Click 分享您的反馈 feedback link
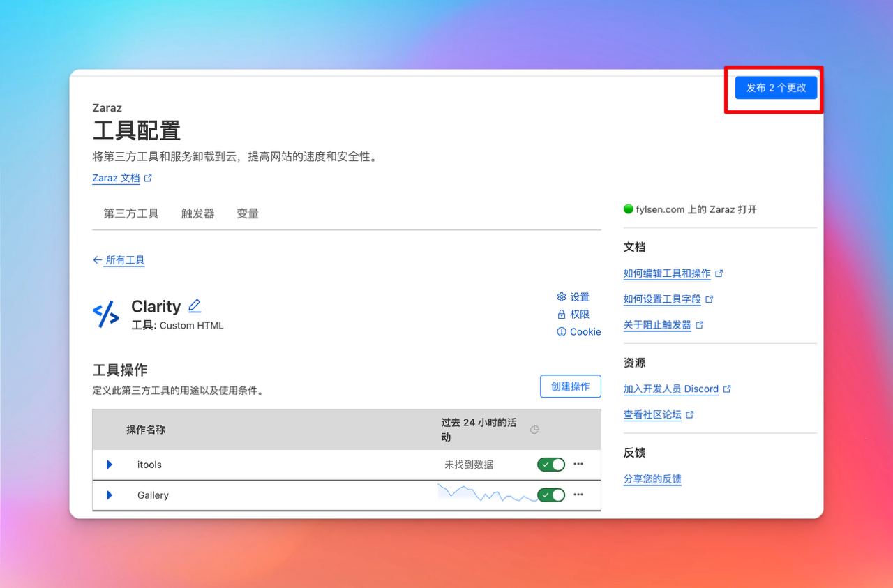893x588 pixels. [652, 479]
